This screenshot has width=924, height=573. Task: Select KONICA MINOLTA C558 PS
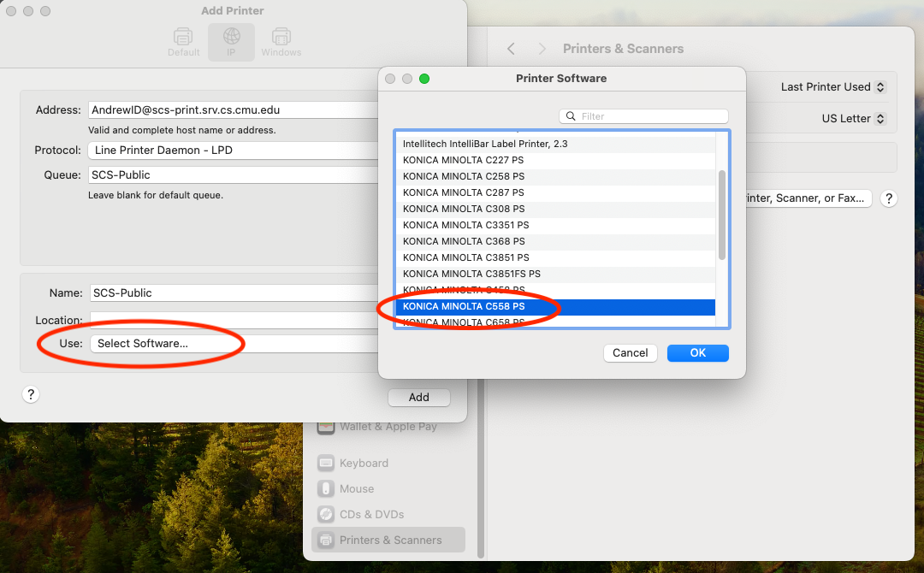pyautogui.click(x=555, y=306)
